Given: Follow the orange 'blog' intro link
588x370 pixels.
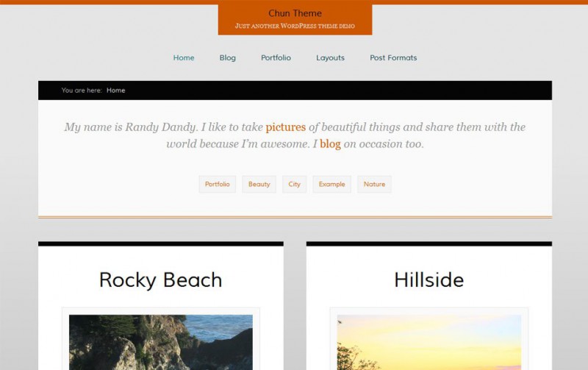Looking at the screenshot, I should coord(330,144).
